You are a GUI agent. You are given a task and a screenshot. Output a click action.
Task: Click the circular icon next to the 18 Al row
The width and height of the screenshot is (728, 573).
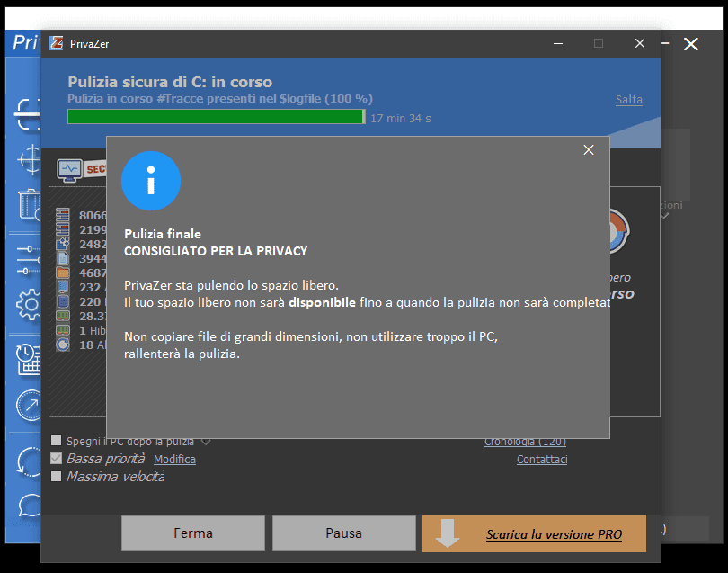pos(63,345)
